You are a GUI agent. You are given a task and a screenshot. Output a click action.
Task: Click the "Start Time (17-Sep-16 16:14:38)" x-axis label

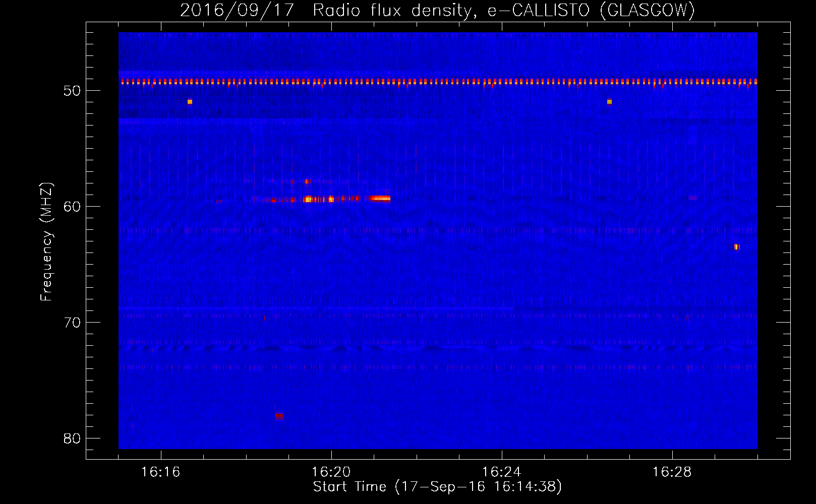click(437, 487)
